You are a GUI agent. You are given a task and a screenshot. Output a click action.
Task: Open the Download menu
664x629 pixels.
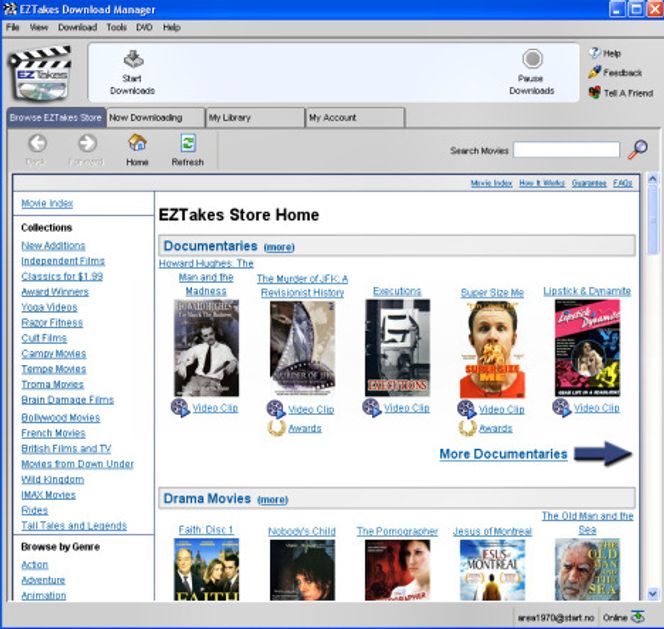coord(77,28)
